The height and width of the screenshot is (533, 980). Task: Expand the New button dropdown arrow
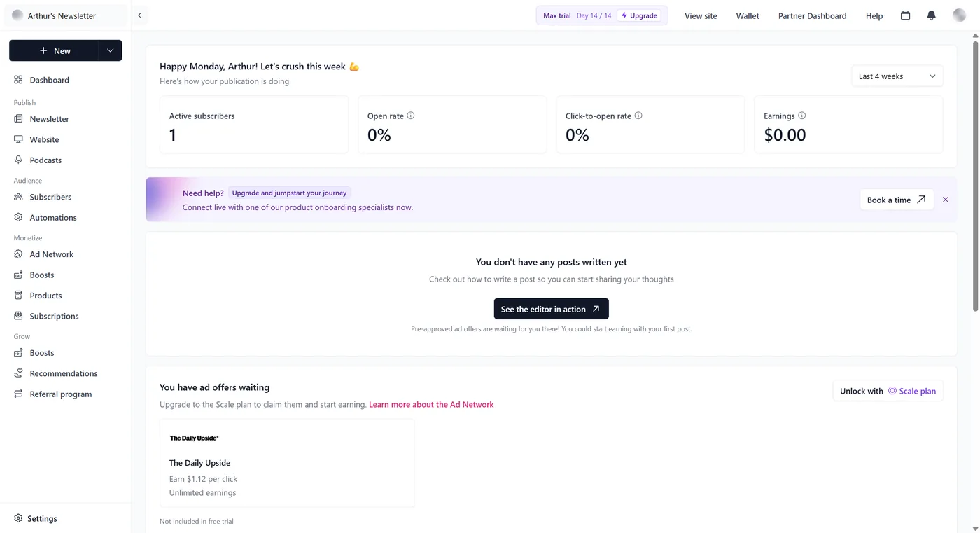110,50
